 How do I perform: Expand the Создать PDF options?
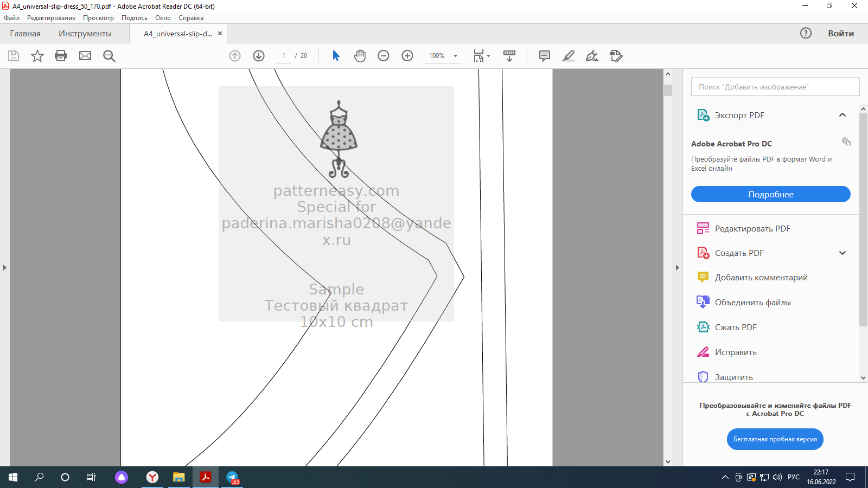tap(842, 253)
